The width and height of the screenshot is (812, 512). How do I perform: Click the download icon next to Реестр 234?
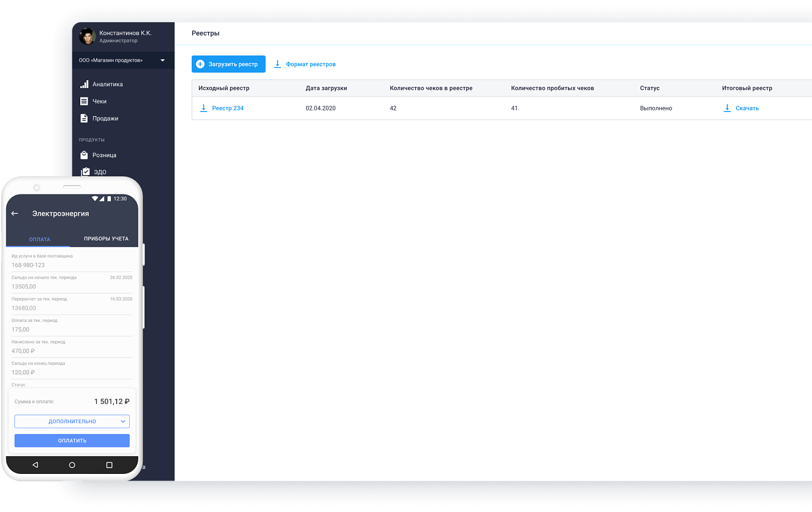point(204,108)
